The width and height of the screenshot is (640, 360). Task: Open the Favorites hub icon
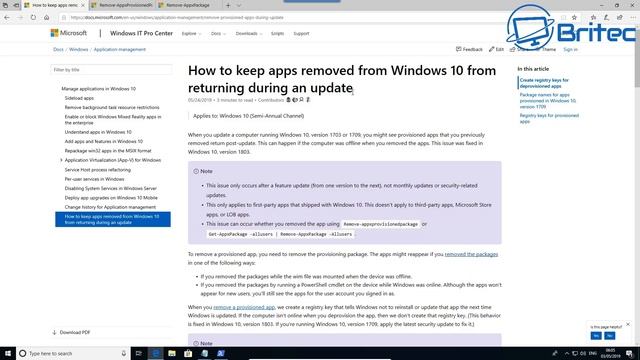[593, 18]
